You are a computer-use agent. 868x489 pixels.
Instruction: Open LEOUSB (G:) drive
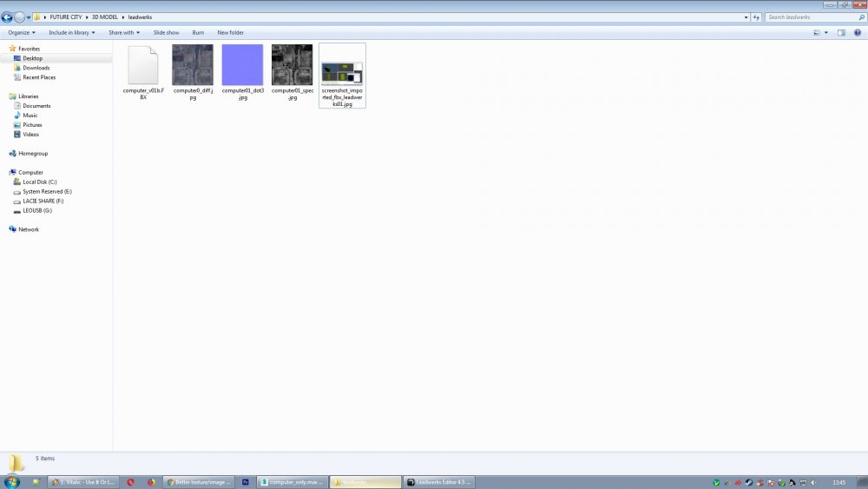pos(37,210)
